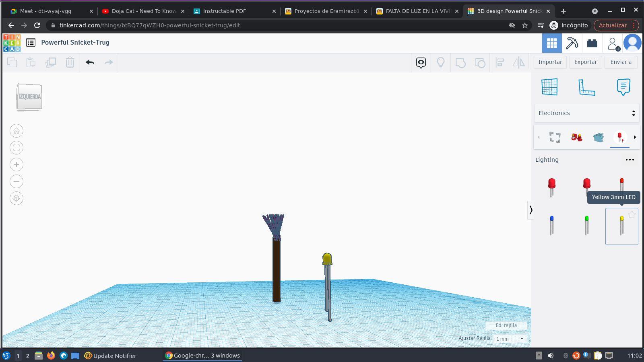Click the Actualizar Chrome update button
Viewport: 644px width, 362px height.
click(616, 25)
